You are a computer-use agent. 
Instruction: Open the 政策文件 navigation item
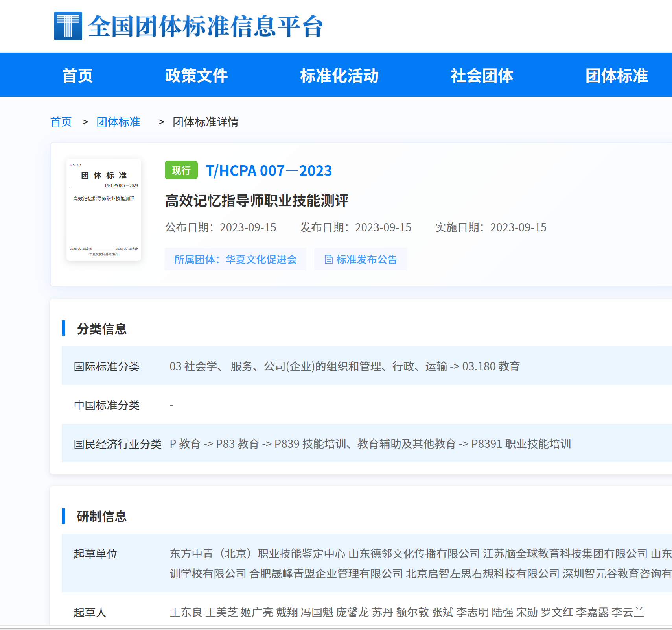click(196, 76)
